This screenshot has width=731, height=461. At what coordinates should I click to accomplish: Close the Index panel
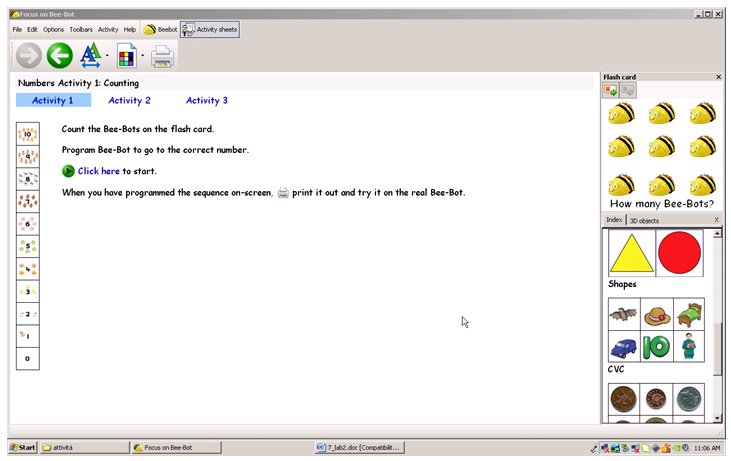[717, 220]
